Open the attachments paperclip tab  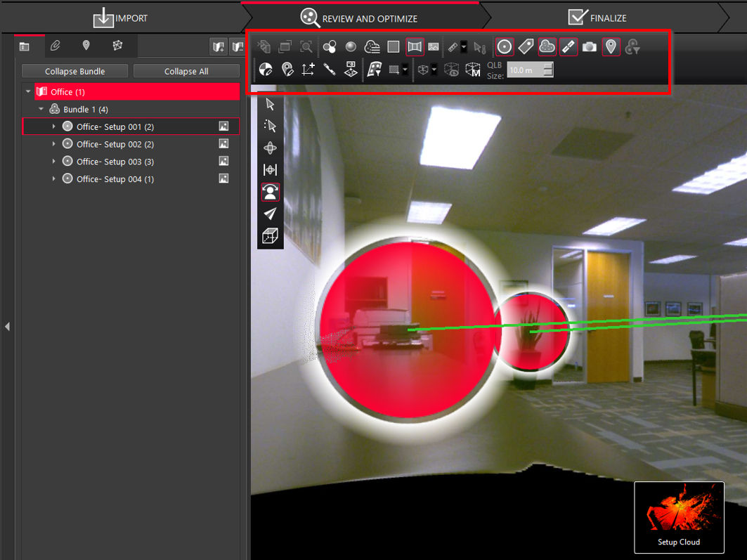(x=56, y=46)
